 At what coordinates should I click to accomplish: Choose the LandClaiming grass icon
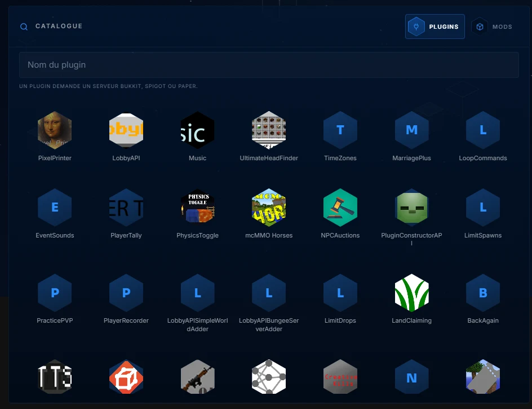[x=411, y=293]
